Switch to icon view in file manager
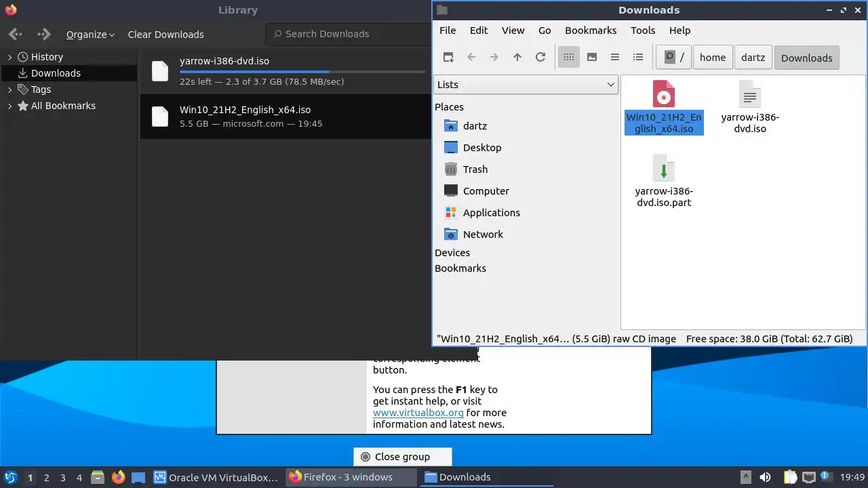Screen dimensions: 868x488 tap(569, 58)
